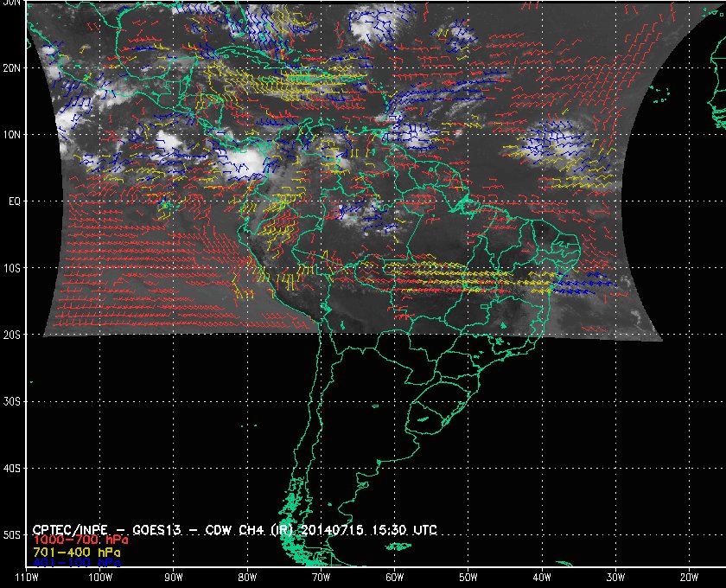Click the 40W longitude axis label
Viewport: 726px width, 588px height.
(542, 578)
